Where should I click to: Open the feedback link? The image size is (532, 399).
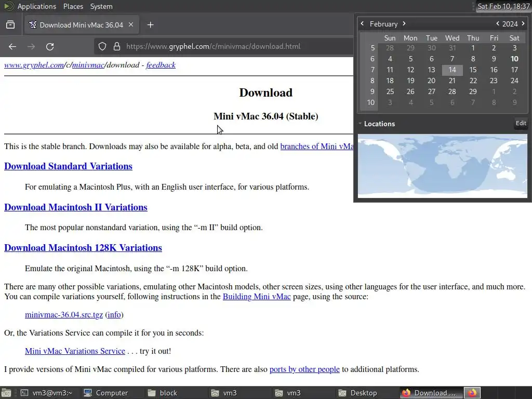point(161,65)
